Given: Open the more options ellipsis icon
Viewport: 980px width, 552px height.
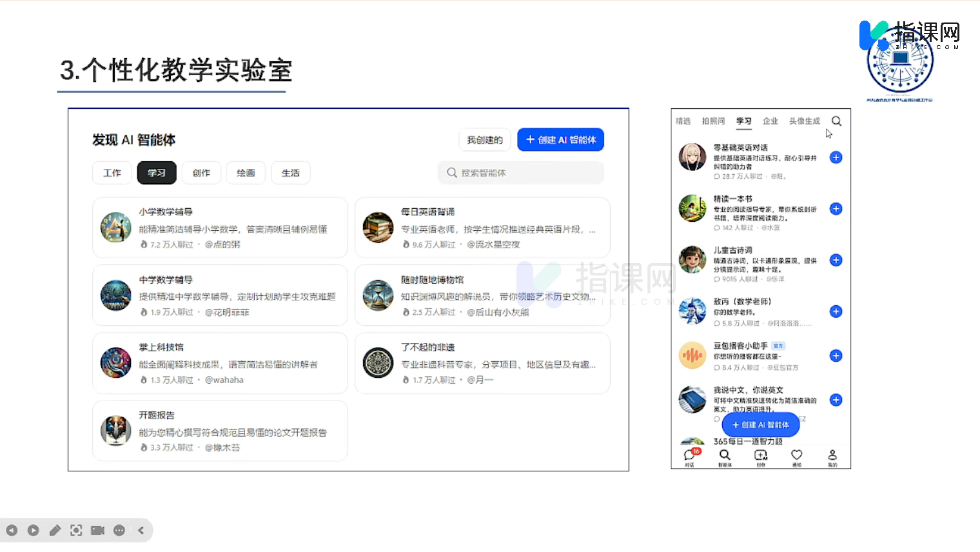Looking at the screenshot, I should pyautogui.click(x=119, y=530).
